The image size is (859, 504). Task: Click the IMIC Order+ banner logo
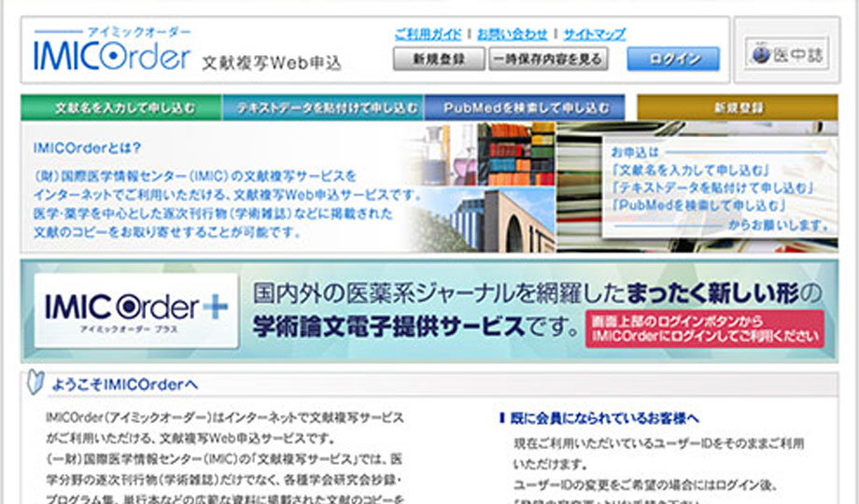(x=136, y=311)
